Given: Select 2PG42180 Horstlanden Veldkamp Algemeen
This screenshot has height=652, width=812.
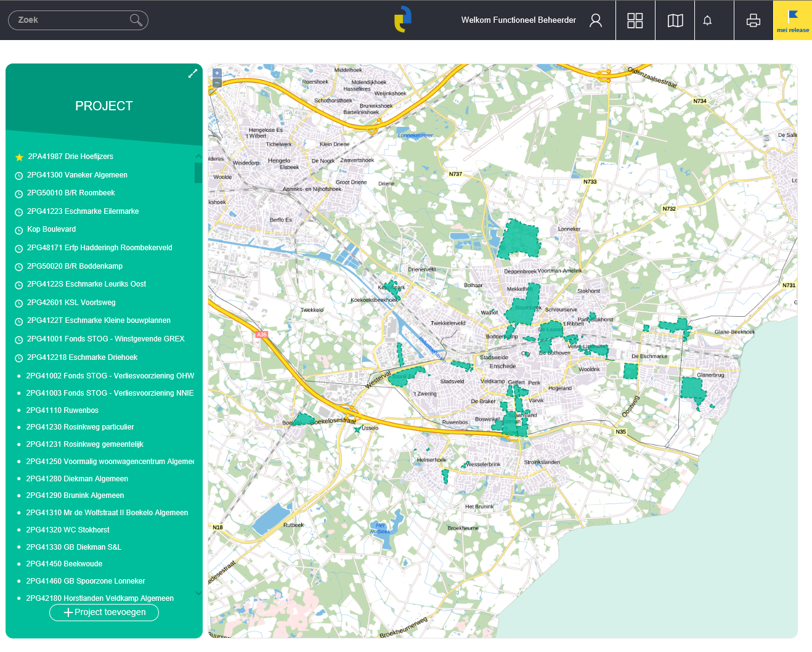Looking at the screenshot, I should [100, 598].
